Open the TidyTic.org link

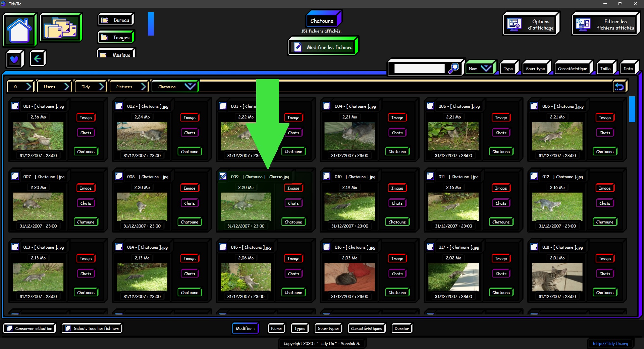coord(610,343)
